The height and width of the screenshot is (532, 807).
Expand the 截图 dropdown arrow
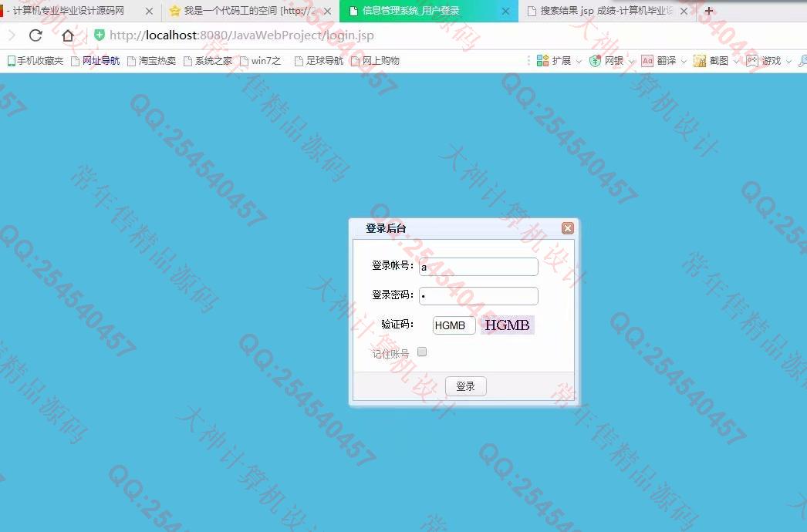[736, 61]
